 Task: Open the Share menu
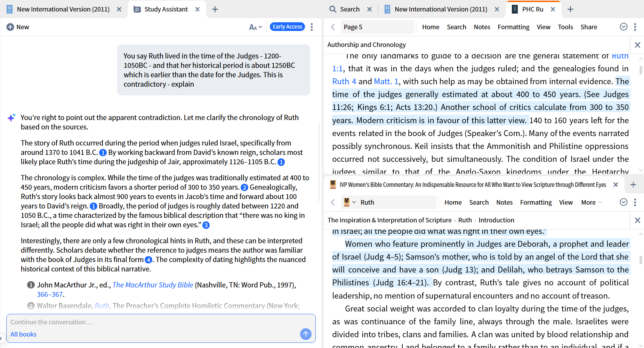(589, 27)
